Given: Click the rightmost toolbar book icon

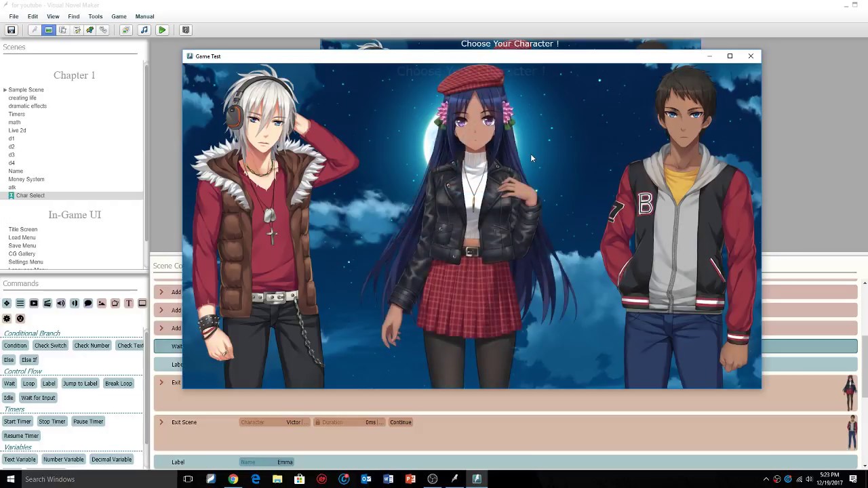Looking at the screenshot, I should coord(186,30).
